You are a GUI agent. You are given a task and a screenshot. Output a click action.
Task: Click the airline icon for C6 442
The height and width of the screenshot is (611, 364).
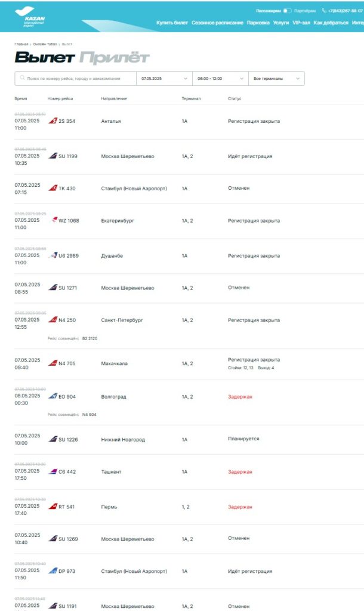tap(53, 471)
